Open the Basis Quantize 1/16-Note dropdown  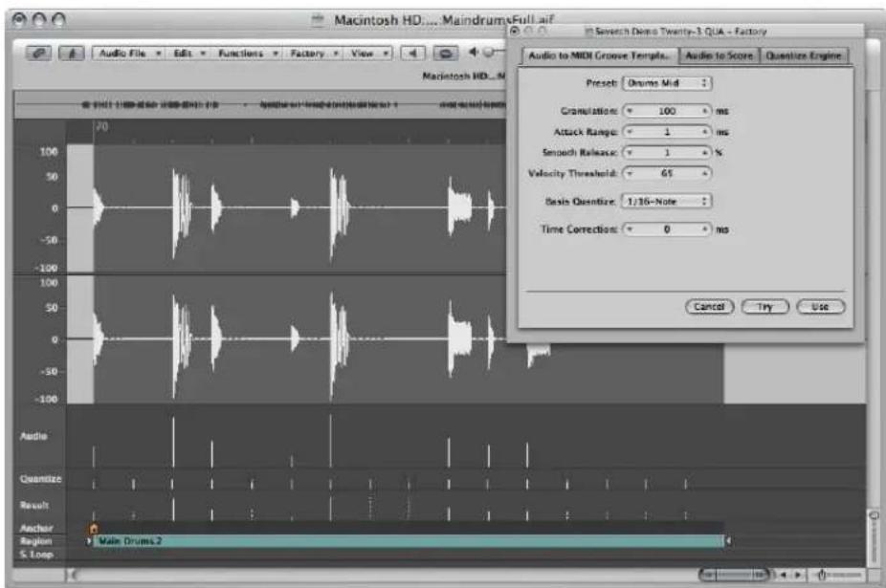click(x=667, y=201)
